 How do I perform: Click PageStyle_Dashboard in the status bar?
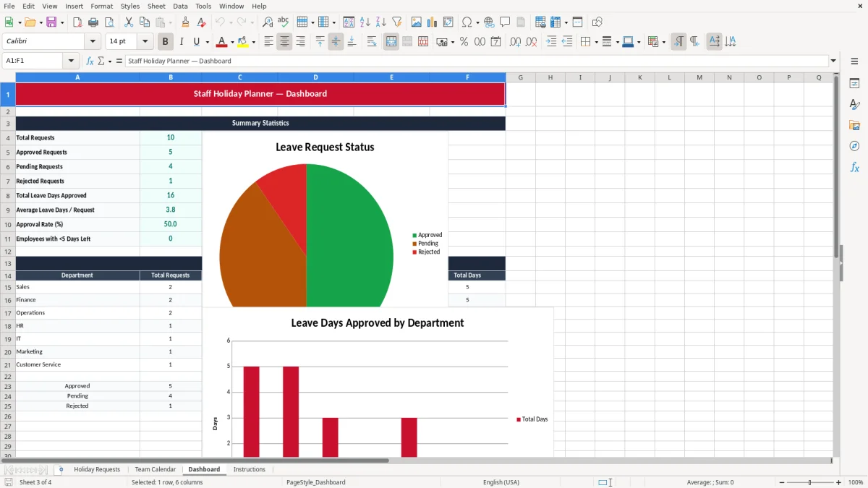tap(316, 482)
